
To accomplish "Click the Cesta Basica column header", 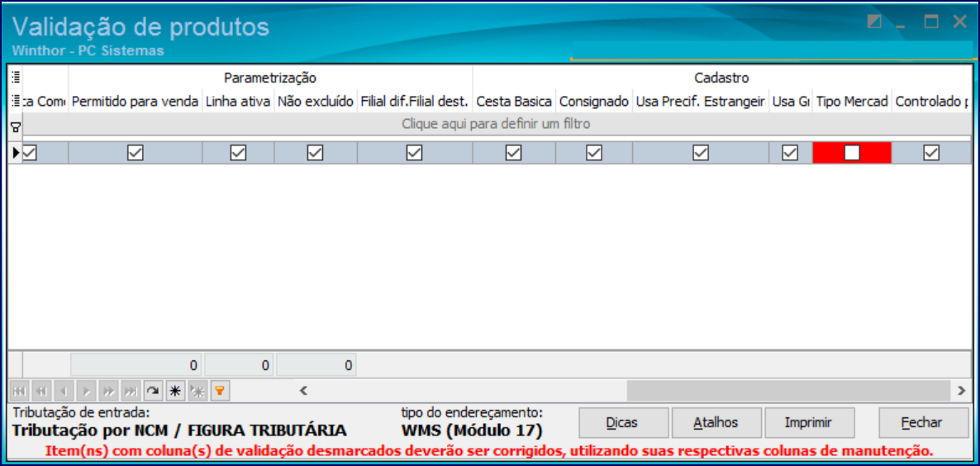I will [x=514, y=101].
